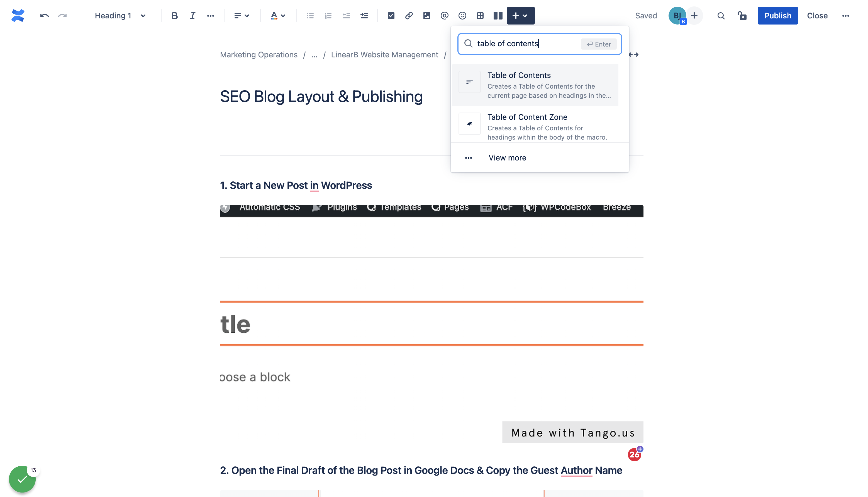Insert a column layout
Viewport: 868px width, 497px height.
pos(498,16)
